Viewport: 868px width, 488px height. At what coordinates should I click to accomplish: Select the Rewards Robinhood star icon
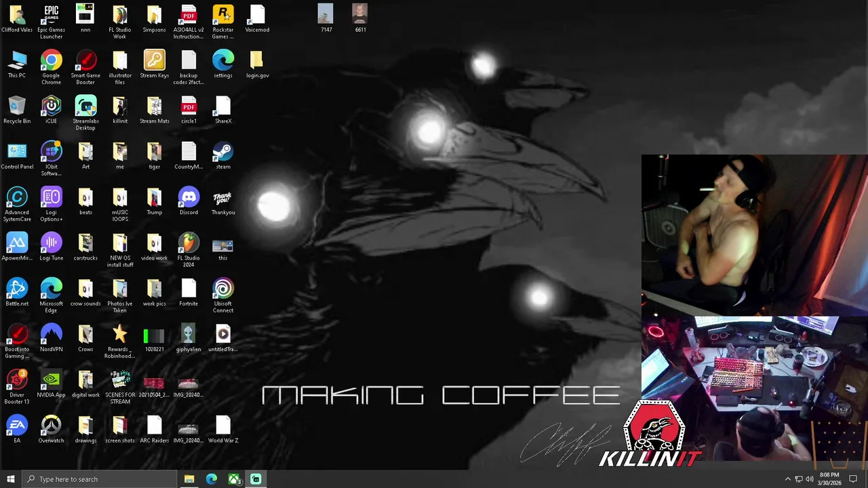tap(120, 342)
